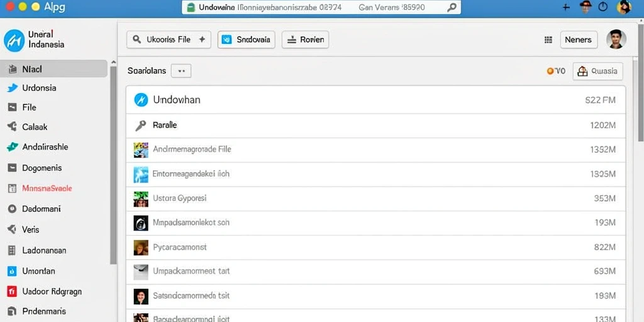Open the user avatar in toolbar

[616, 40]
